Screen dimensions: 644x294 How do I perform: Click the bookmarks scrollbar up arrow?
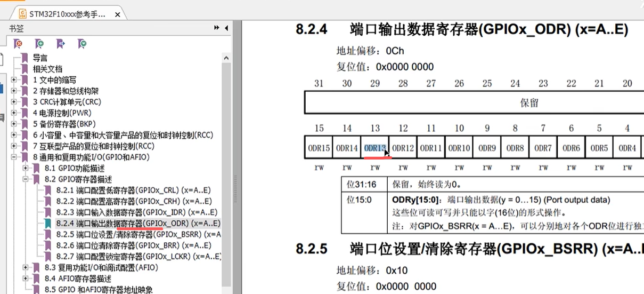pyautogui.click(x=226, y=58)
